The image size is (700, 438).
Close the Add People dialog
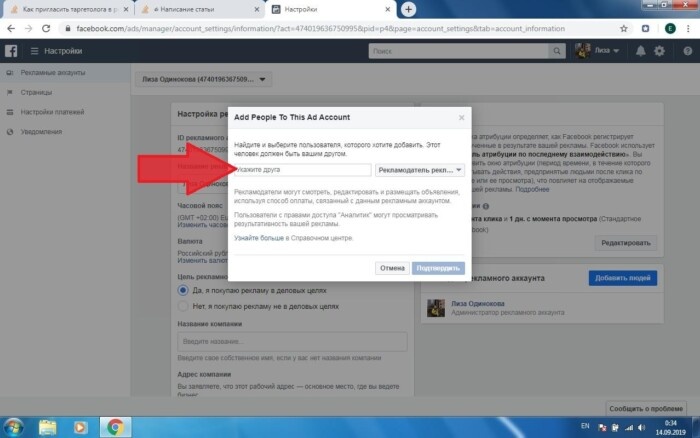[461, 117]
